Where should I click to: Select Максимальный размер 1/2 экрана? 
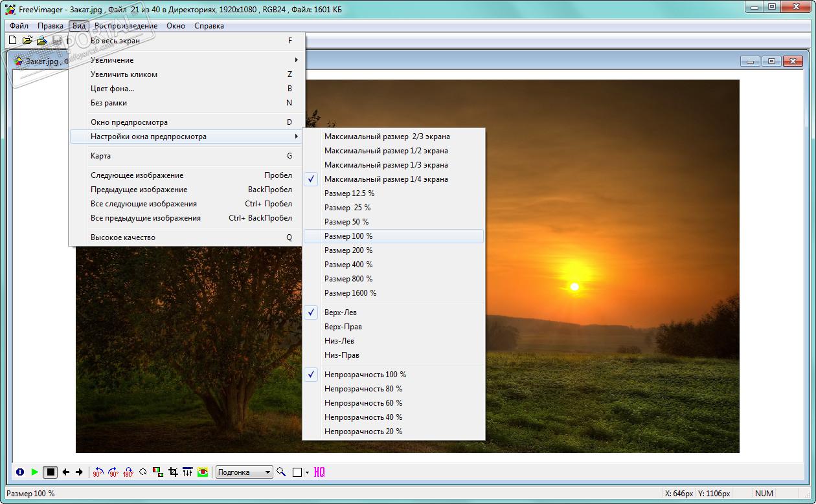pyautogui.click(x=394, y=151)
